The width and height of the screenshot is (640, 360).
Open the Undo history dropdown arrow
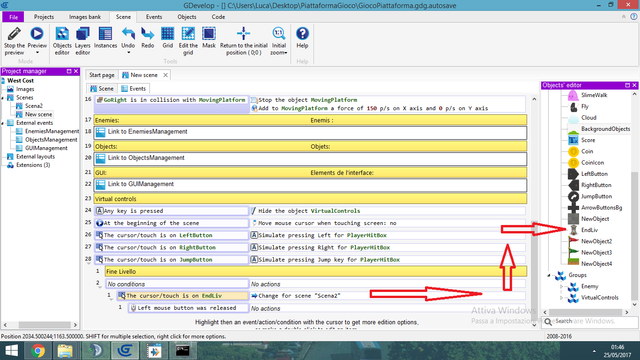click(128, 53)
